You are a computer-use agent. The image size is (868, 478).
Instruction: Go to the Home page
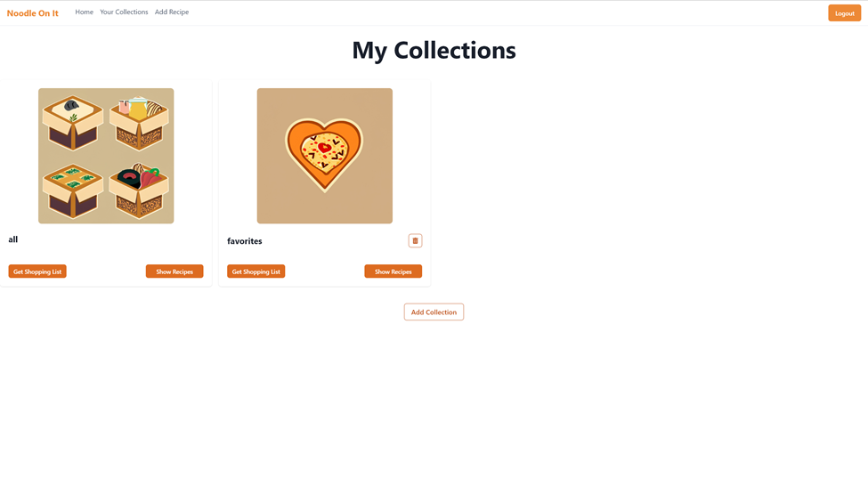tap(85, 12)
